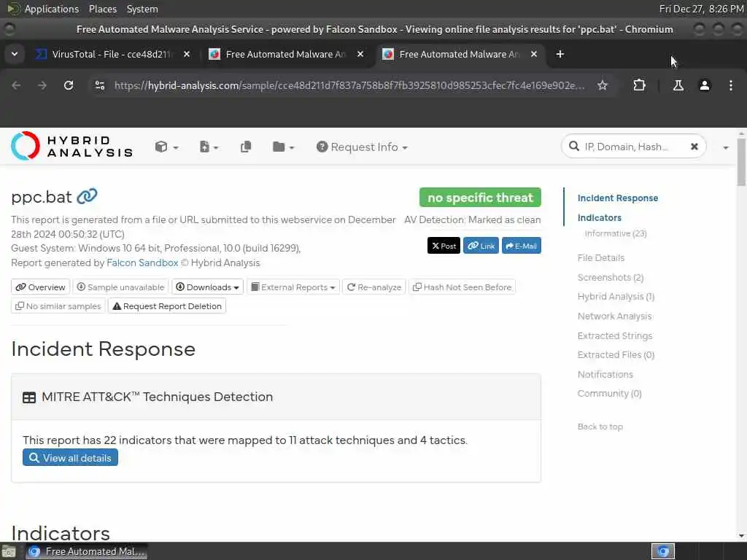Go to Notifications section
Viewport: 747px width, 560px height.
coord(605,374)
